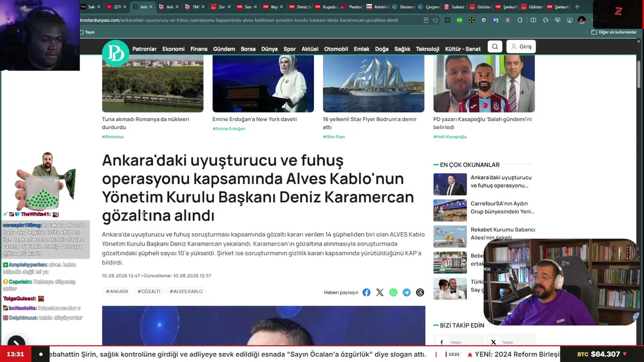Image resolution: width=644 pixels, height=362 pixels.
Task: Open the #ANKARA tag
Action: coord(117,292)
